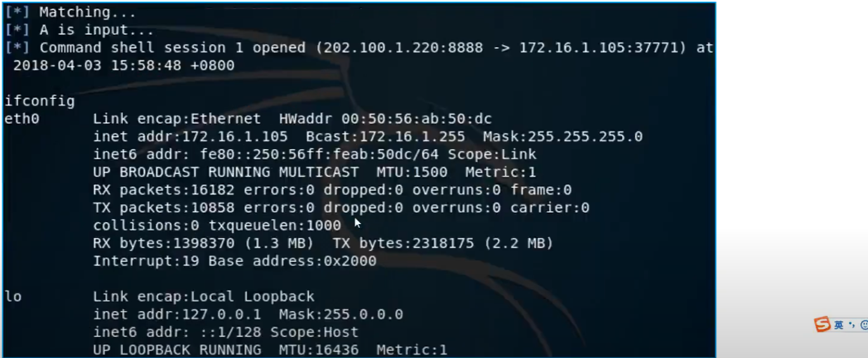Toggle the 英 English input mode
868x358 pixels.
pyautogui.click(x=839, y=325)
